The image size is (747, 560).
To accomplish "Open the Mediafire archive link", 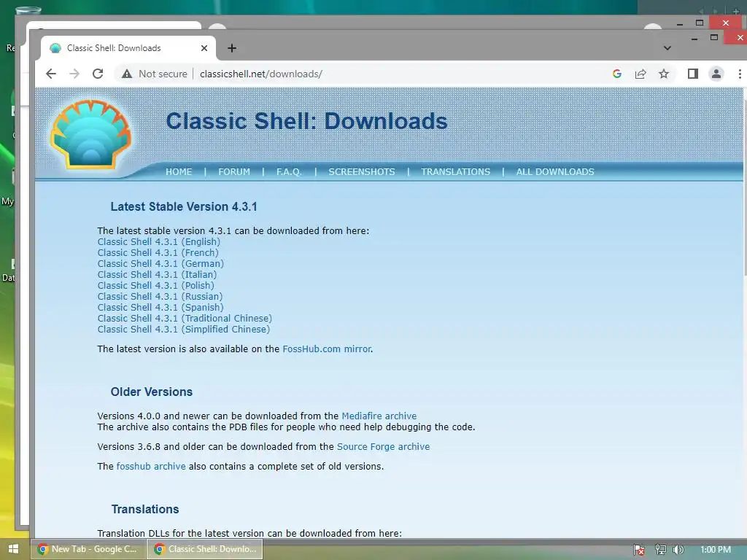I will (x=379, y=416).
